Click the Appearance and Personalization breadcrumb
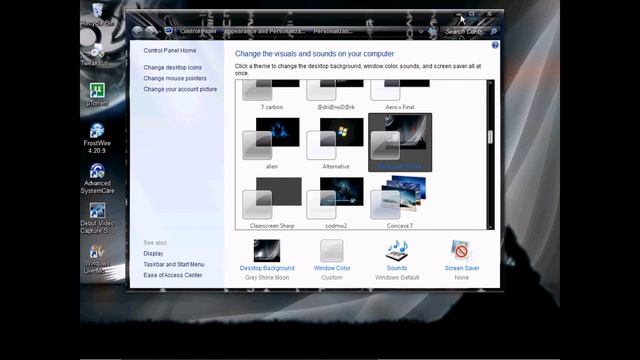The width and height of the screenshot is (640, 360). pyautogui.click(x=264, y=31)
